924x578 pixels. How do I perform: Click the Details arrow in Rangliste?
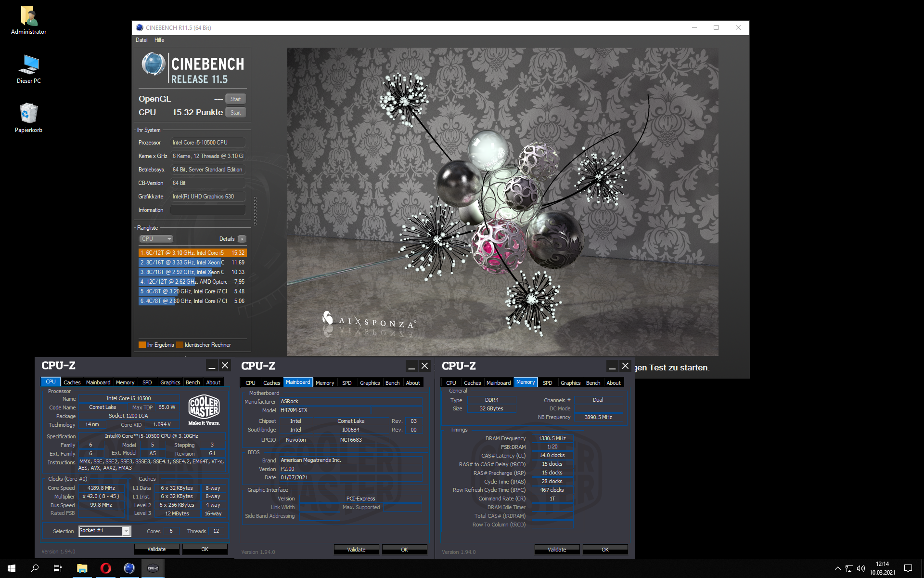point(242,239)
